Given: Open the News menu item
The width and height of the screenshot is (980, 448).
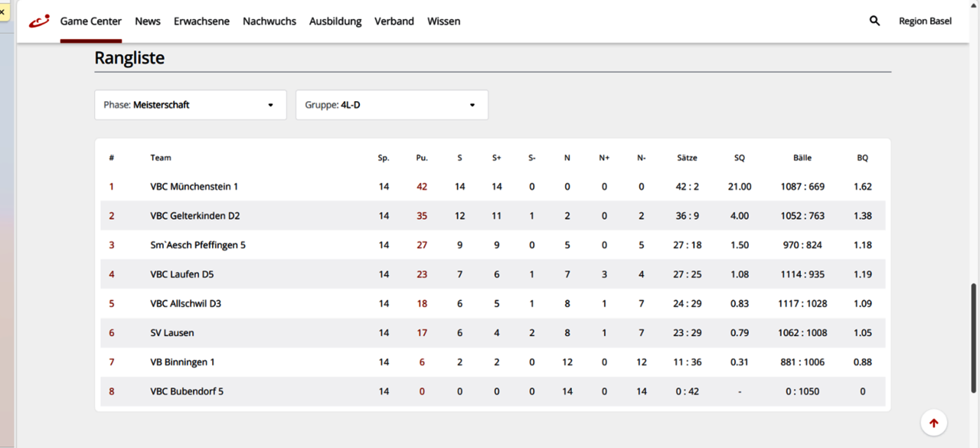Looking at the screenshot, I should coord(148,21).
